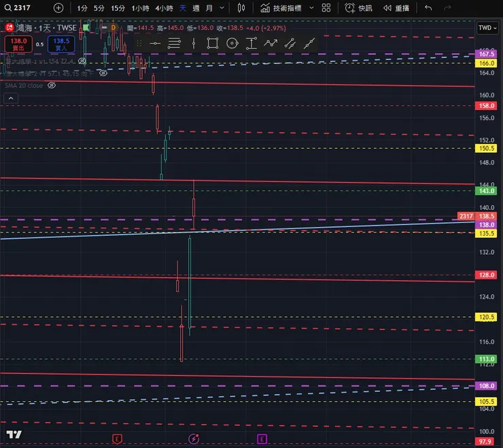Click the yellow 105.5 price label

pyautogui.click(x=486, y=402)
